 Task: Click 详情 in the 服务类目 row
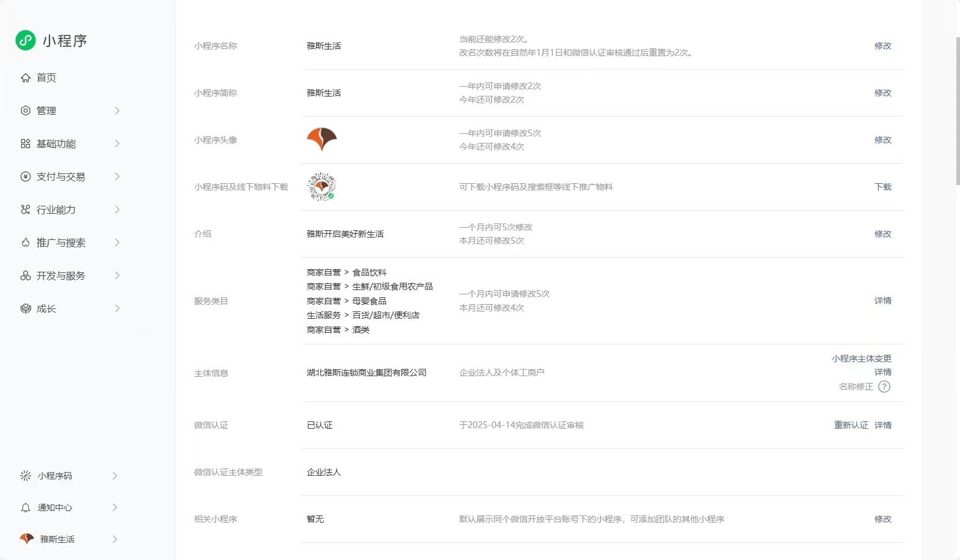[x=883, y=300]
